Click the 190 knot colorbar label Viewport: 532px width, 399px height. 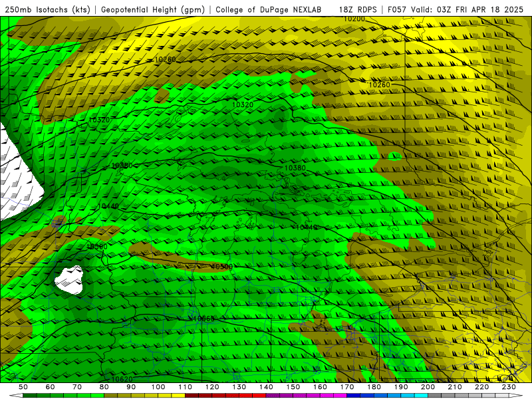click(x=401, y=387)
